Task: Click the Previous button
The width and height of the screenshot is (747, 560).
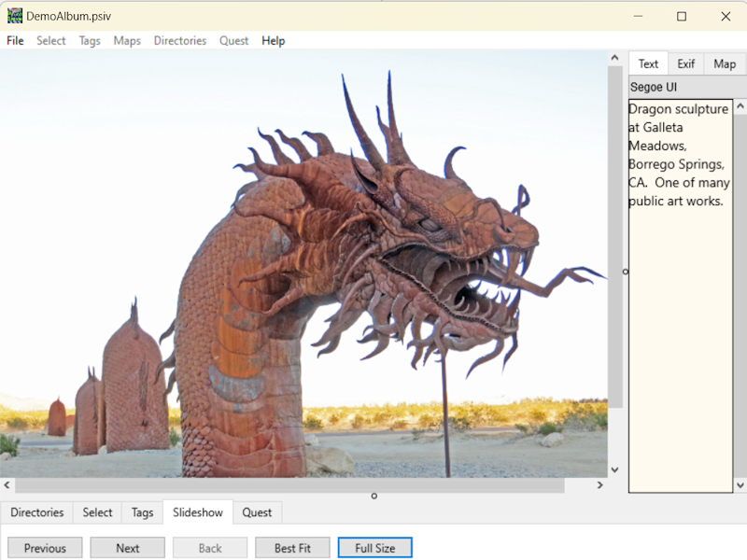Action: [x=44, y=548]
